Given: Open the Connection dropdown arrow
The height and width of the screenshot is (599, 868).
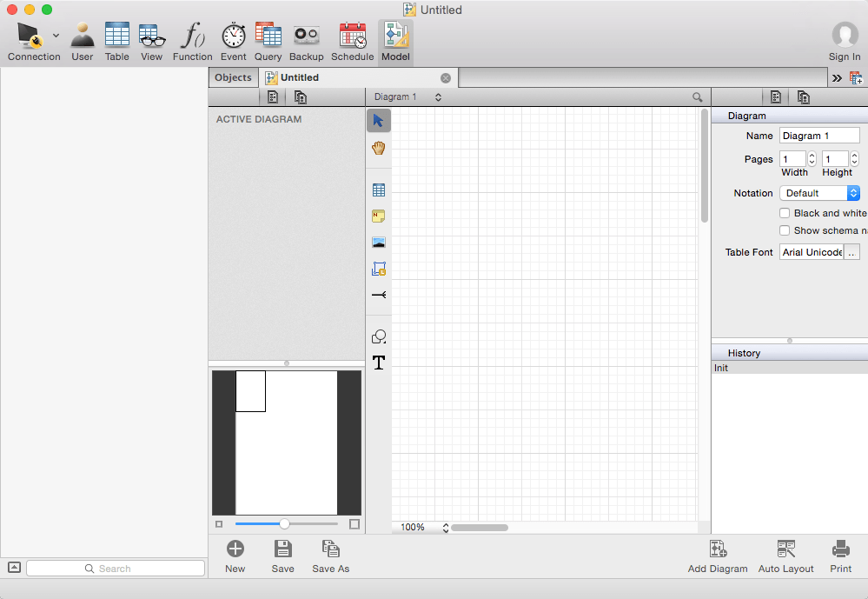Looking at the screenshot, I should coord(56,36).
